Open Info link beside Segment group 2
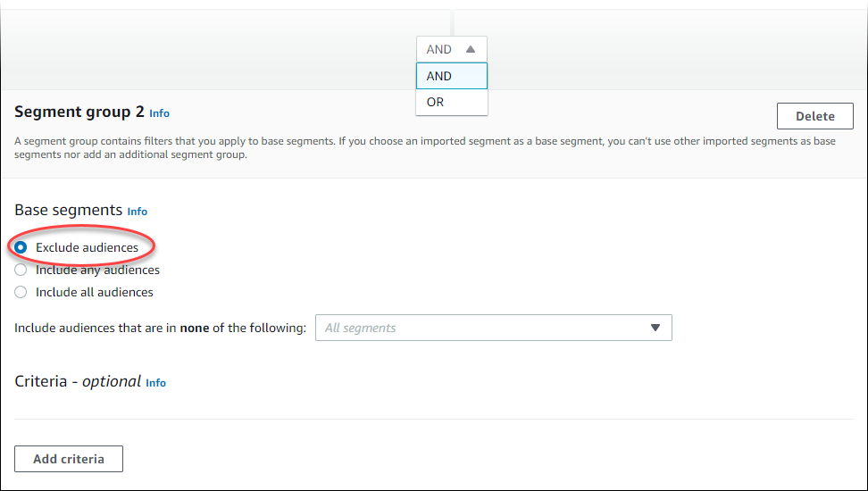This screenshot has height=491, width=868. (159, 113)
